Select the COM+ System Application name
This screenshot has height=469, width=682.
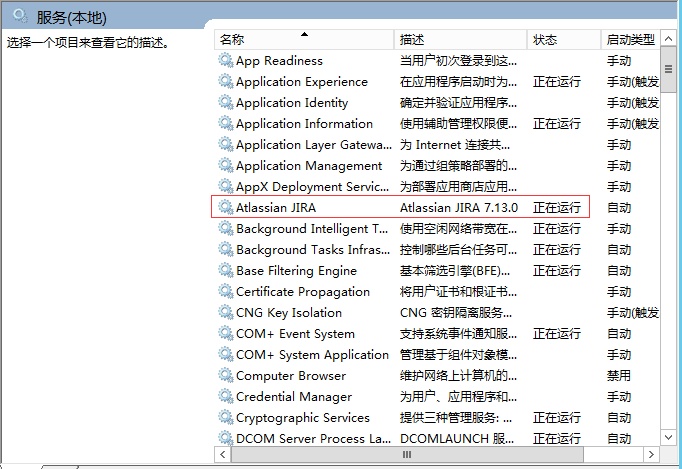[x=312, y=355]
